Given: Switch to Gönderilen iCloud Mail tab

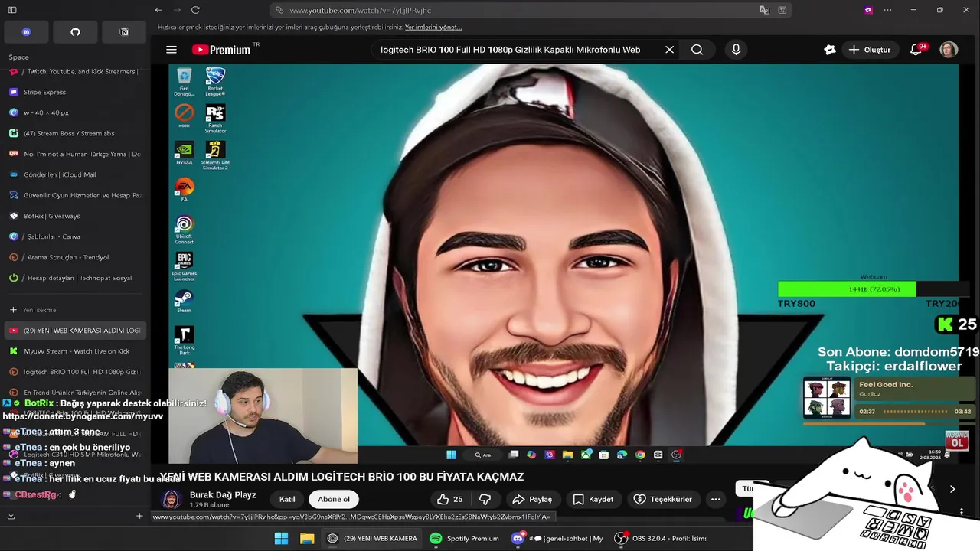Looking at the screenshot, I should pos(74,174).
